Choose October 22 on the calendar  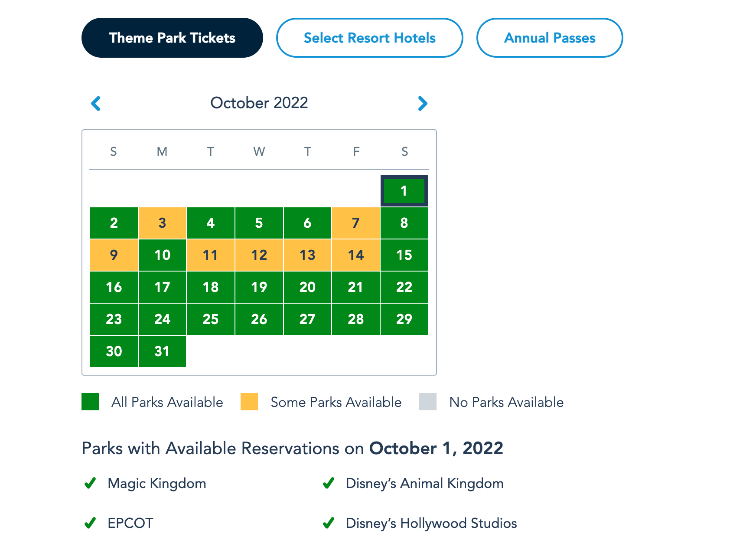point(404,287)
